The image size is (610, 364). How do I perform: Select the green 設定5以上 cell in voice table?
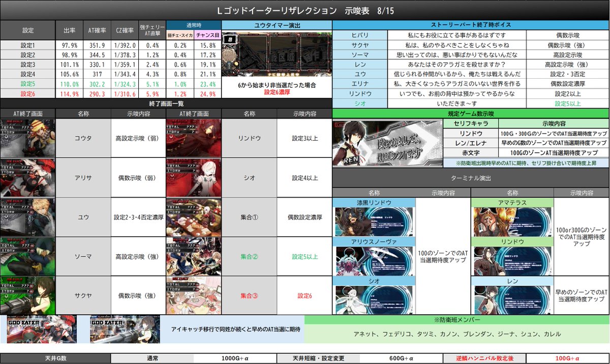click(x=568, y=104)
